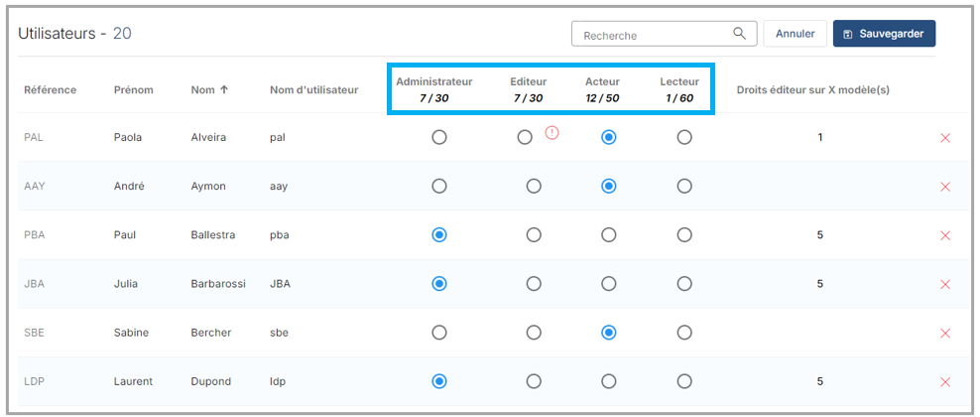Image resolution: width=980 pixels, height=417 pixels.
Task: Delete user Paola Alveira with red X
Action: (944, 138)
